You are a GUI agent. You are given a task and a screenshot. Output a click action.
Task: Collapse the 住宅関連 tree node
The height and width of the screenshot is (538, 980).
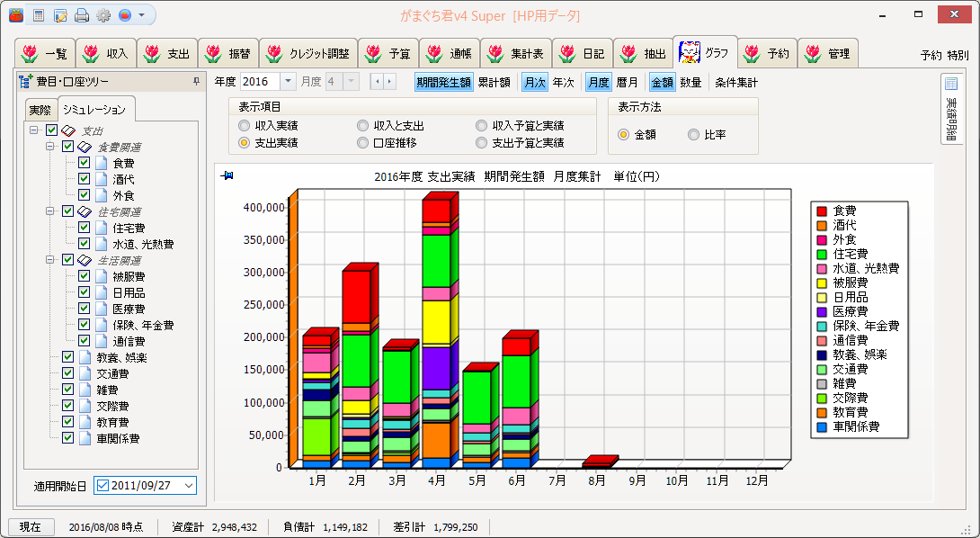(51, 211)
